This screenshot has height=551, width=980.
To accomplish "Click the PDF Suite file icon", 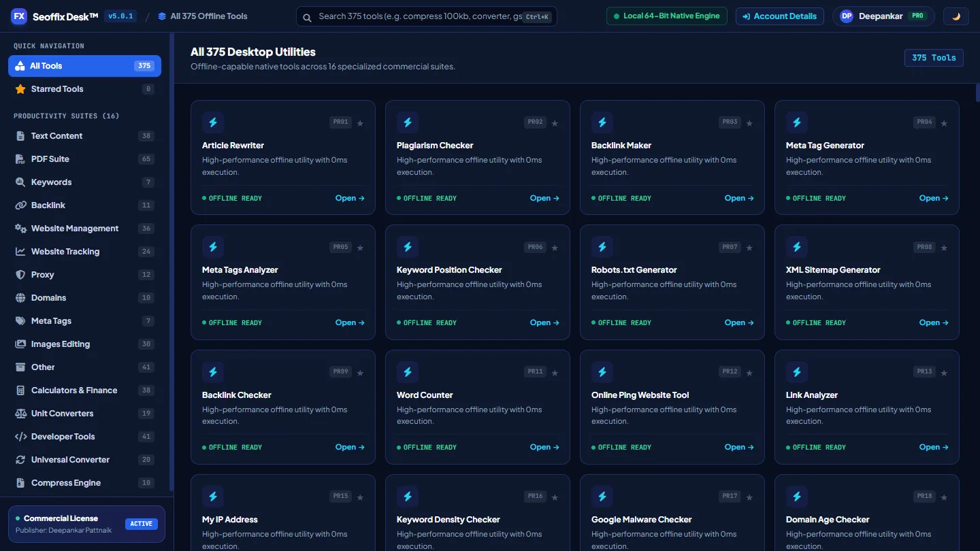I will (x=20, y=159).
